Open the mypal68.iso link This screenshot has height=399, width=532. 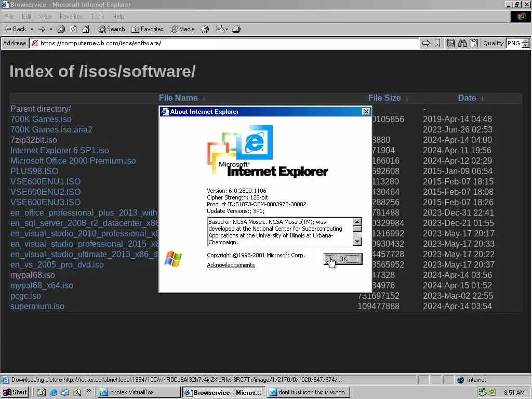33,275
